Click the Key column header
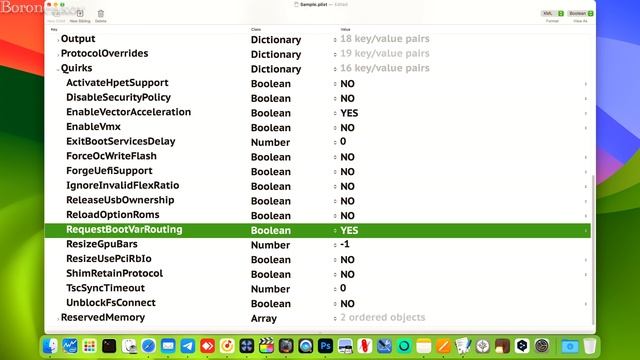The width and height of the screenshot is (640, 360). 54,29
